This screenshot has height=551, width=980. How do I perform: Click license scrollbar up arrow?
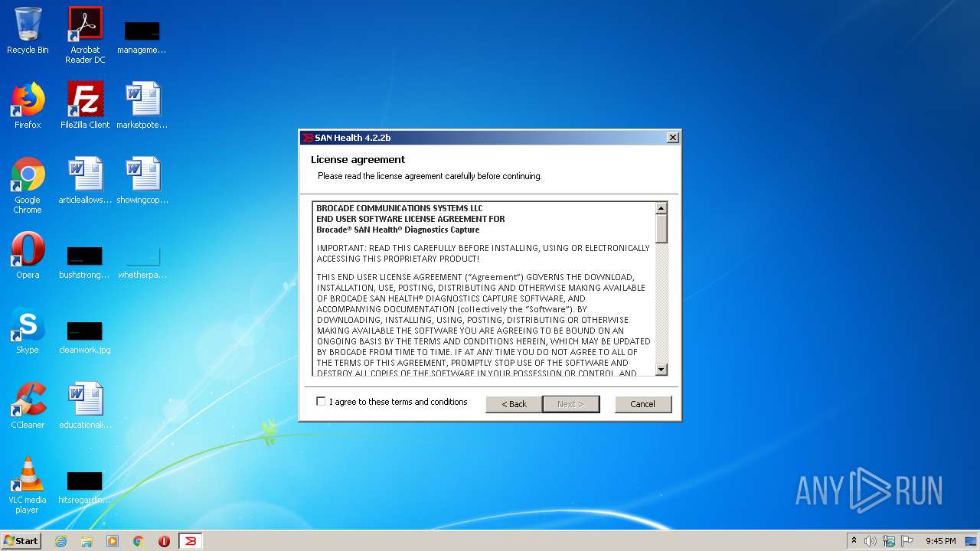pyautogui.click(x=661, y=208)
